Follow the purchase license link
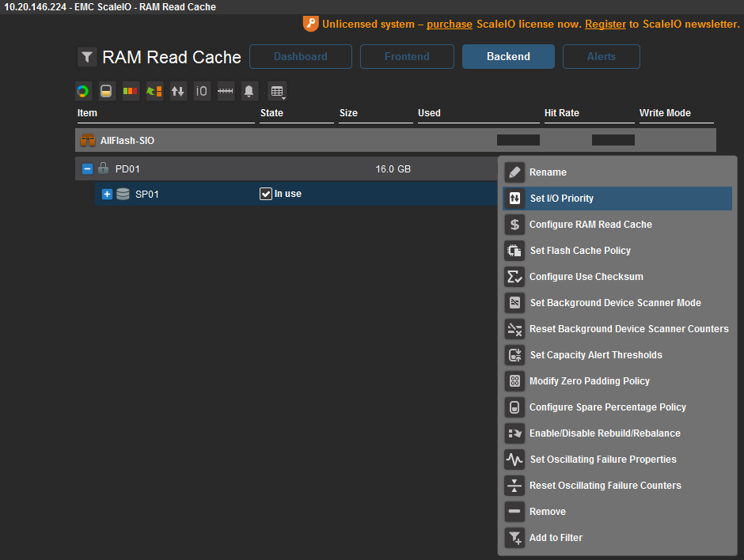The image size is (744, 560). [450, 25]
